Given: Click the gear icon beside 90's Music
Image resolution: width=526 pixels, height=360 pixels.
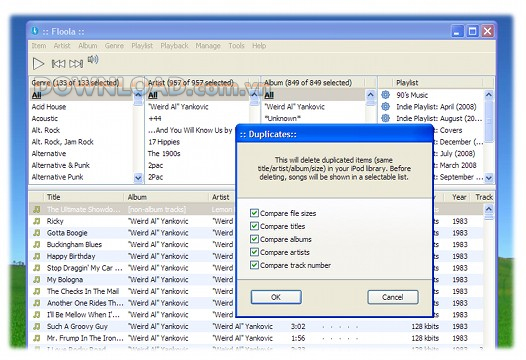Looking at the screenshot, I should tap(385, 95).
